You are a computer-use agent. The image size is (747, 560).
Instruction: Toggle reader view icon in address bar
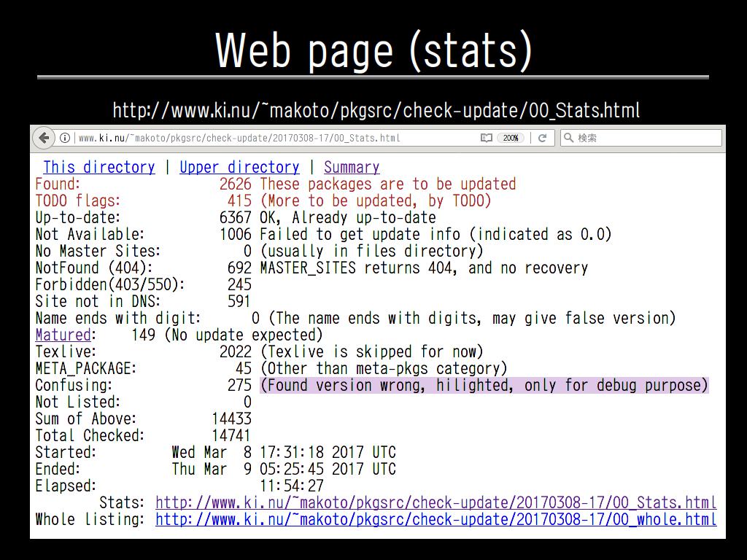[x=486, y=138]
